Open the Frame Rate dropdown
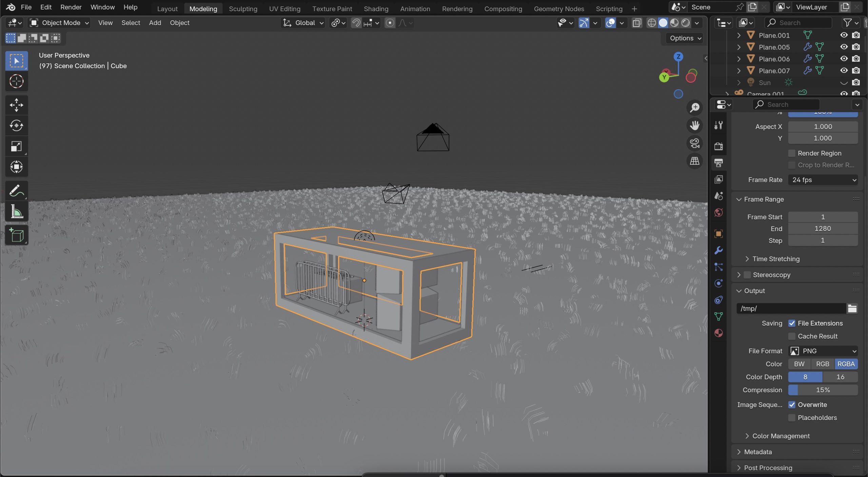Image resolution: width=868 pixels, height=477 pixels. pos(823,180)
